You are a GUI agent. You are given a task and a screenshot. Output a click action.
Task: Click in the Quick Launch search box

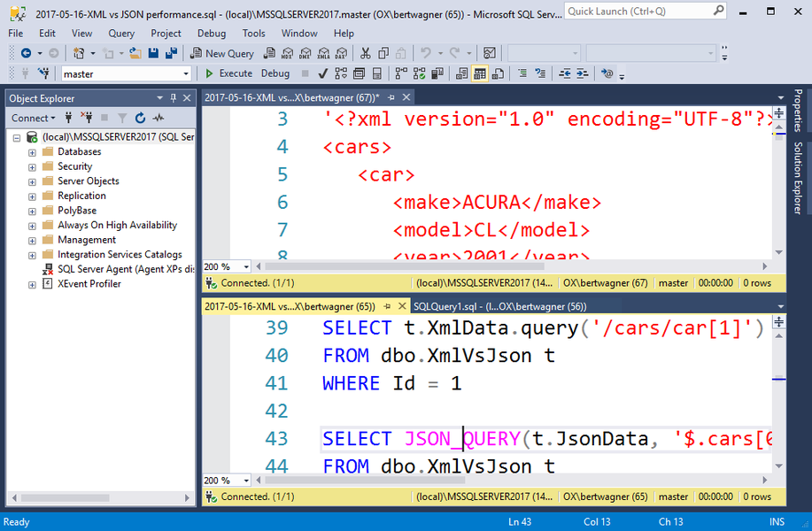(633, 12)
